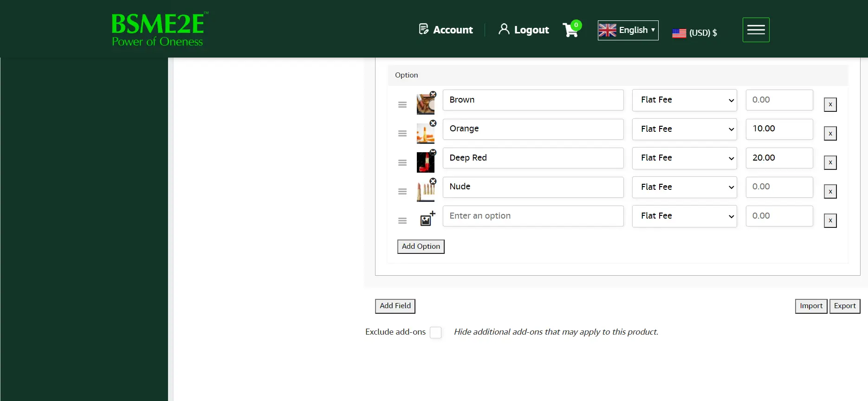This screenshot has width=868, height=401.
Task: Edit the Nude price field
Action: coord(779,187)
